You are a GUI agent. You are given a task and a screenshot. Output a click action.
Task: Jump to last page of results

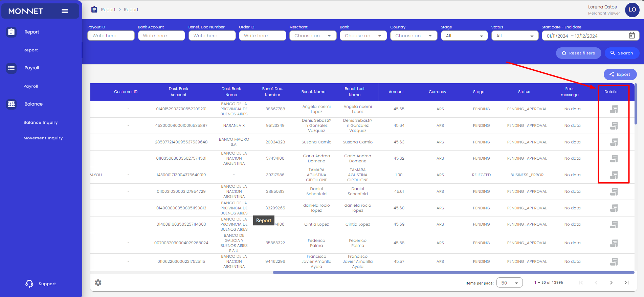(x=626, y=282)
